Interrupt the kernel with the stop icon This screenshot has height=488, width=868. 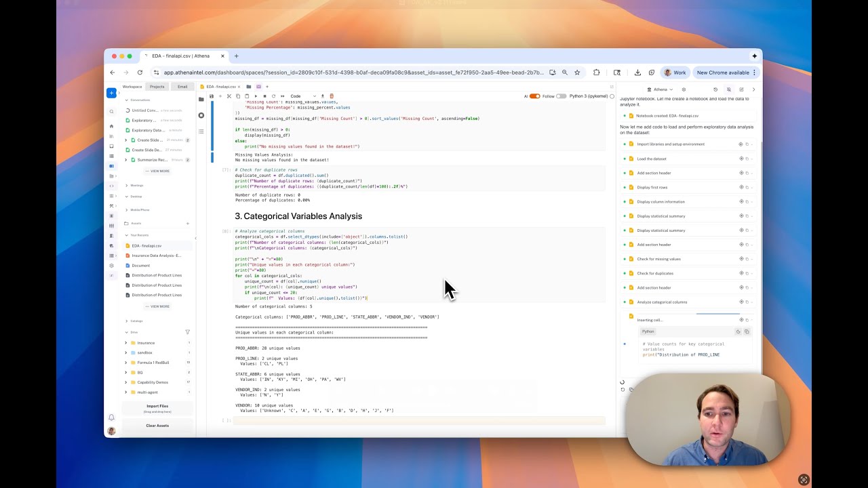(x=264, y=96)
